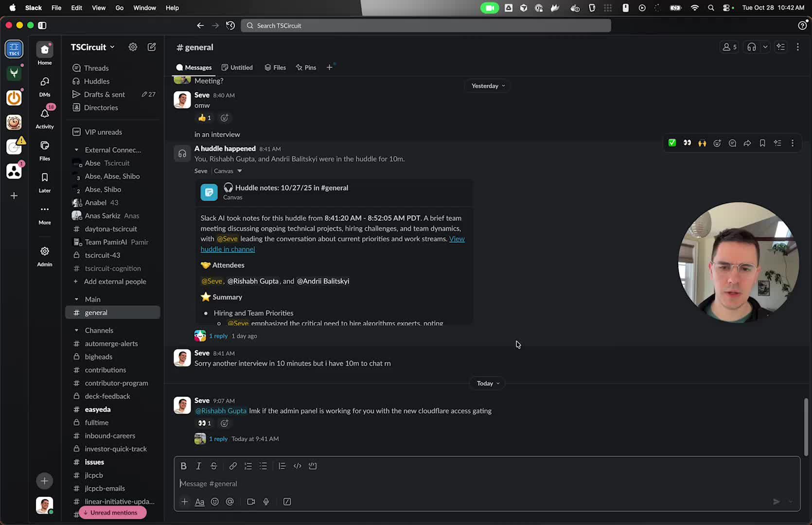Open the TSCircuit workspace dropdown

(93, 47)
